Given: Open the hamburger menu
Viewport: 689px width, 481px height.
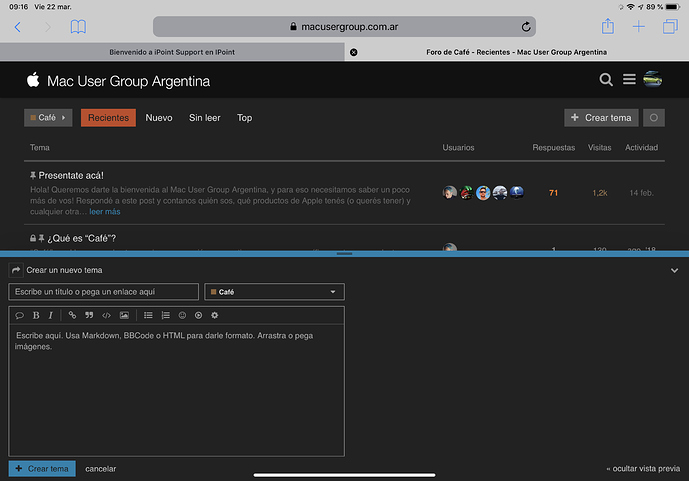Looking at the screenshot, I should click(x=629, y=80).
